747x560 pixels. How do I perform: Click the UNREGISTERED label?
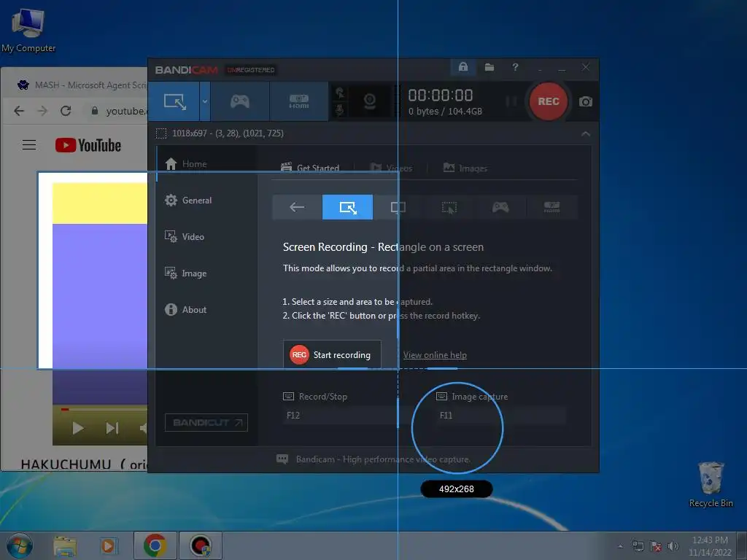tap(251, 70)
